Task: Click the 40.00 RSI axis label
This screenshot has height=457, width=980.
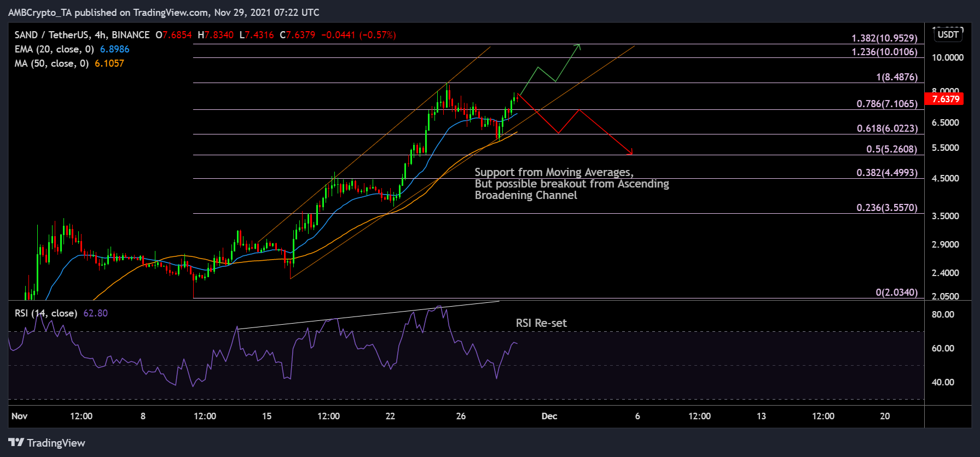Action: coord(943,382)
